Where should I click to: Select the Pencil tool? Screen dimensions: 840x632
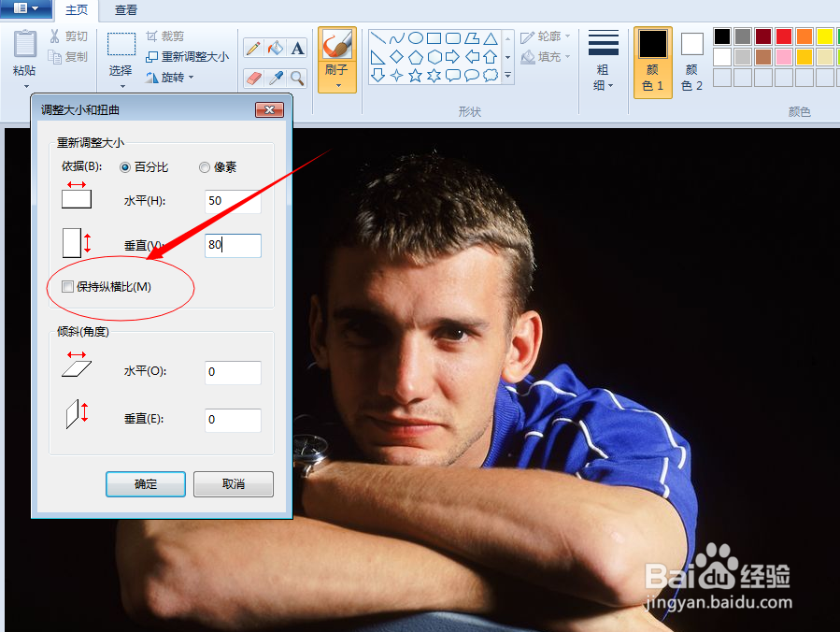point(253,49)
